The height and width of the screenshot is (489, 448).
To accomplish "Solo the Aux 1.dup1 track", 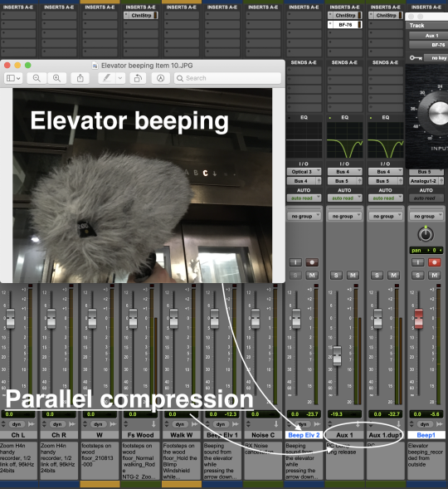I will (377, 275).
